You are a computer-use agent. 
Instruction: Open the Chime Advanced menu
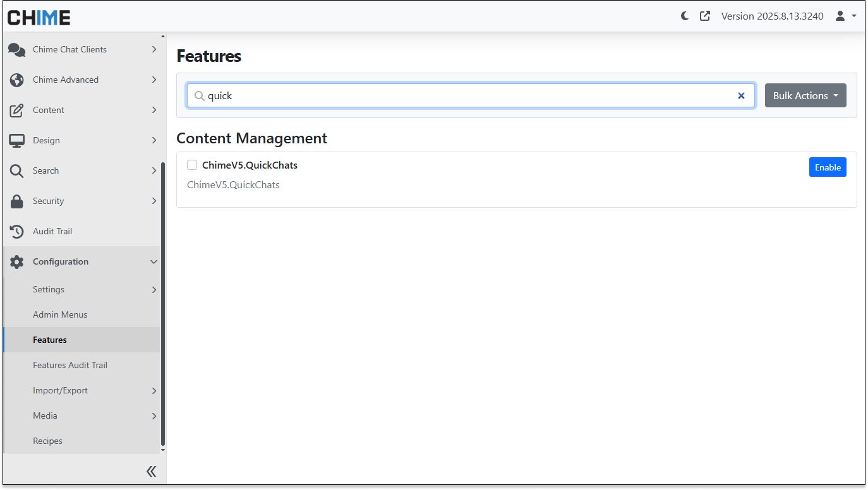pyautogui.click(x=82, y=80)
